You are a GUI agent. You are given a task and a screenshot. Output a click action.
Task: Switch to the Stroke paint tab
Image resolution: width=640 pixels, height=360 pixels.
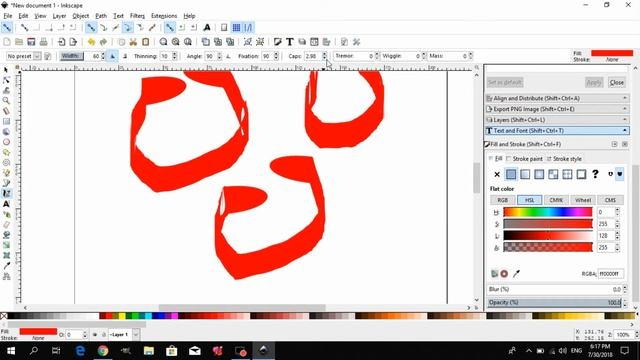coord(524,159)
